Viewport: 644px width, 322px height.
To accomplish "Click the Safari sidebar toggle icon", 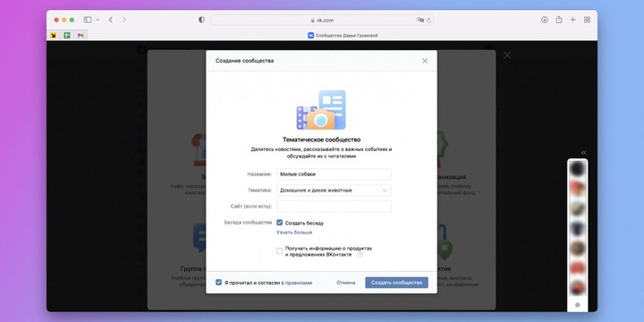I will click(88, 20).
